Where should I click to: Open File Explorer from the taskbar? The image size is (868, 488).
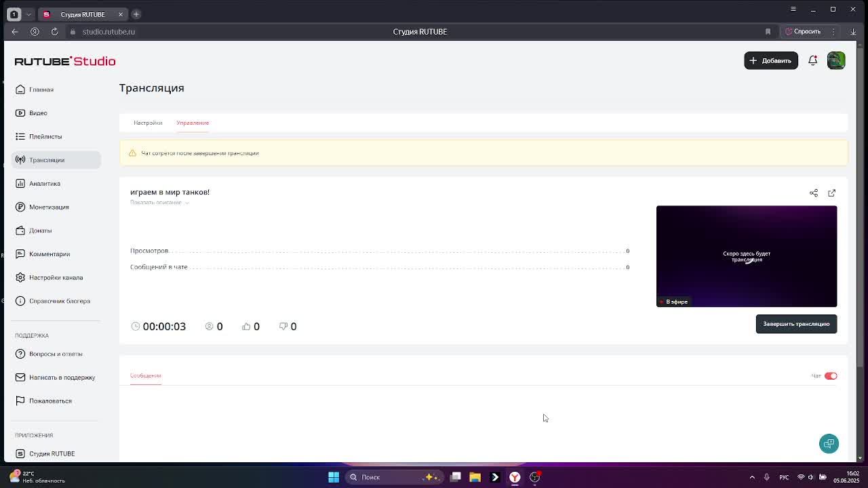475,477
